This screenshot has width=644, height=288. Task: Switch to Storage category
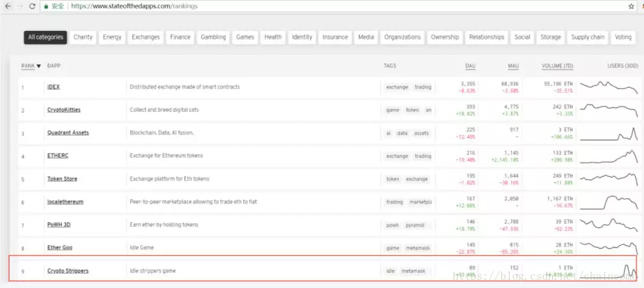click(551, 37)
